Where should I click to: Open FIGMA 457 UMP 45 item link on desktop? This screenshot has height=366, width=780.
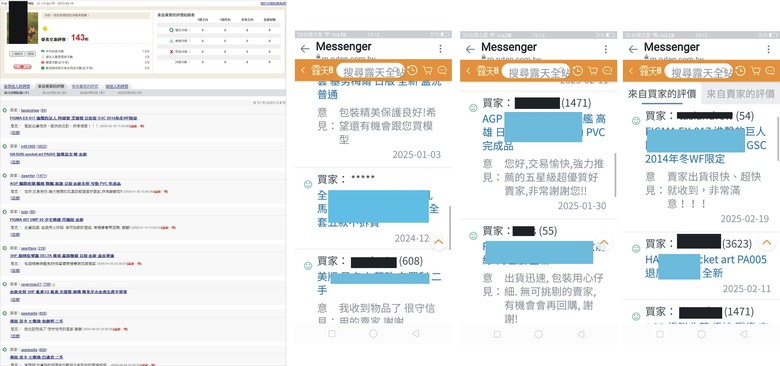click(x=46, y=219)
